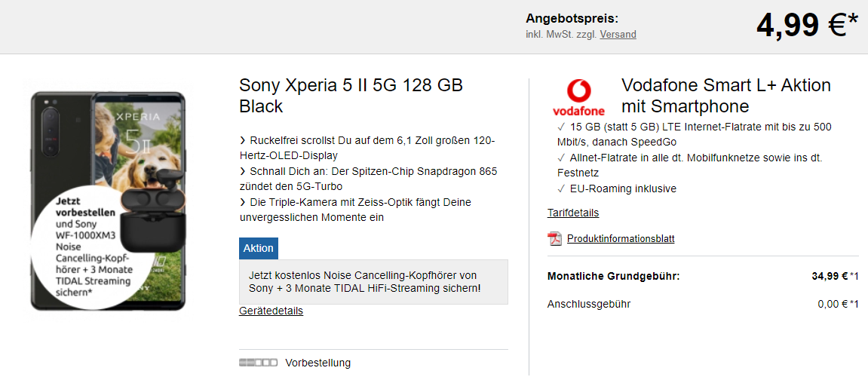Click the Sony Xperia 5 II product title
This screenshot has width=868, height=380.
351,96
